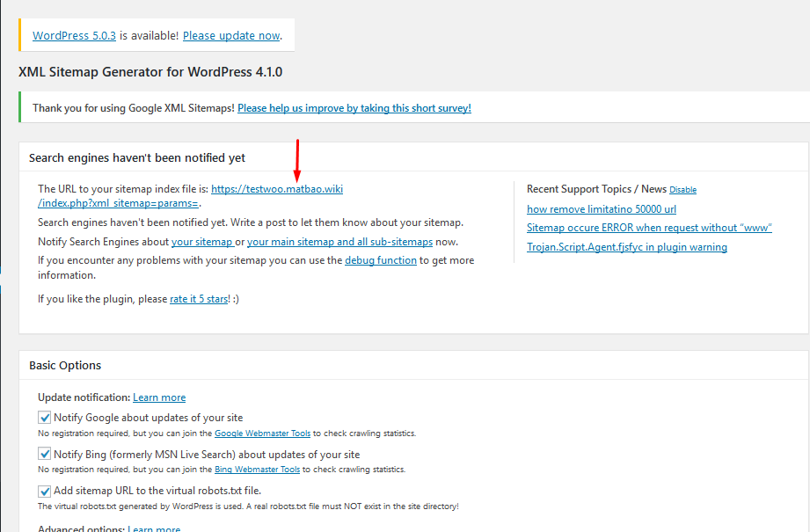This screenshot has height=532, width=810.
Task: Open the debug function link
Action: tap(381, 260)
